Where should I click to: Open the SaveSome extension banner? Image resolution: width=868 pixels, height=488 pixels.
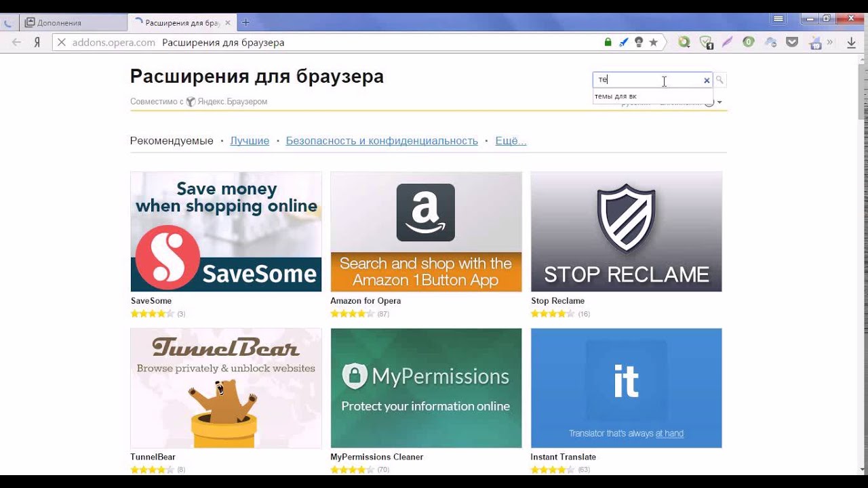[x=226, y=232]
